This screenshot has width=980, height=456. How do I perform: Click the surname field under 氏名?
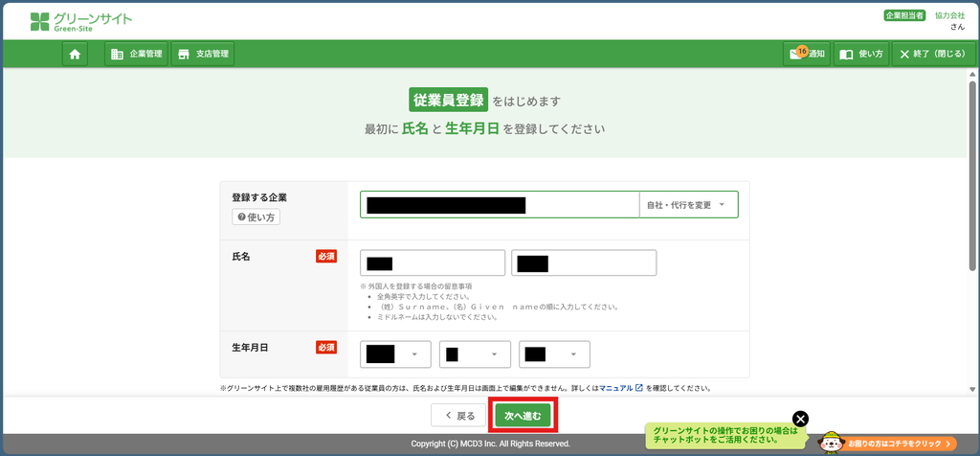[x=433, y=262]
